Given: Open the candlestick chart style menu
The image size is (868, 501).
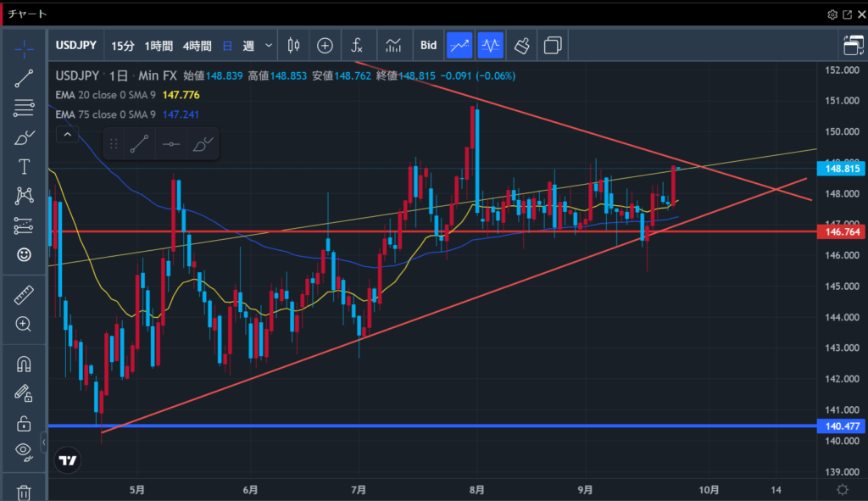Looking at the screenshot, I should (294, 45).
